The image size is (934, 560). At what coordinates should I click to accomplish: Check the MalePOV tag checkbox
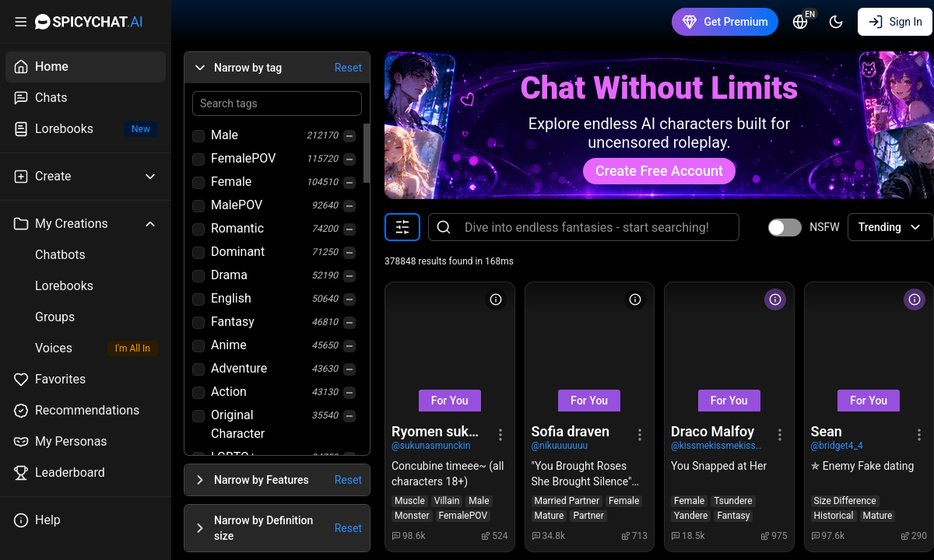click(x=198, y=206)
